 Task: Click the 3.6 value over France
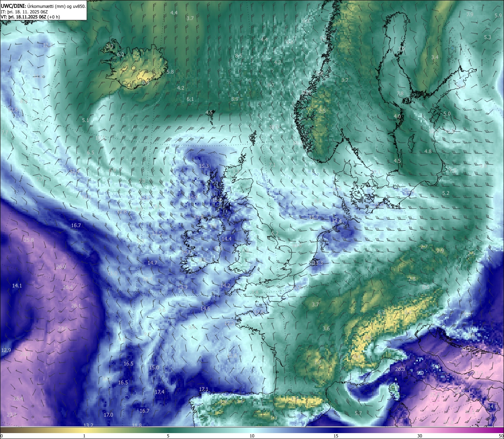tap(326, 328)
